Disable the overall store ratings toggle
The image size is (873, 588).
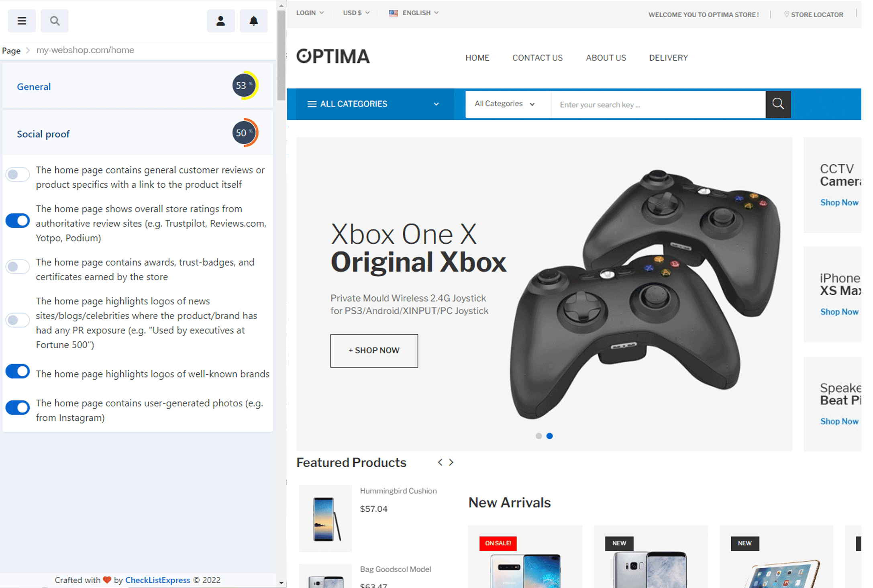tap(18, 220)
